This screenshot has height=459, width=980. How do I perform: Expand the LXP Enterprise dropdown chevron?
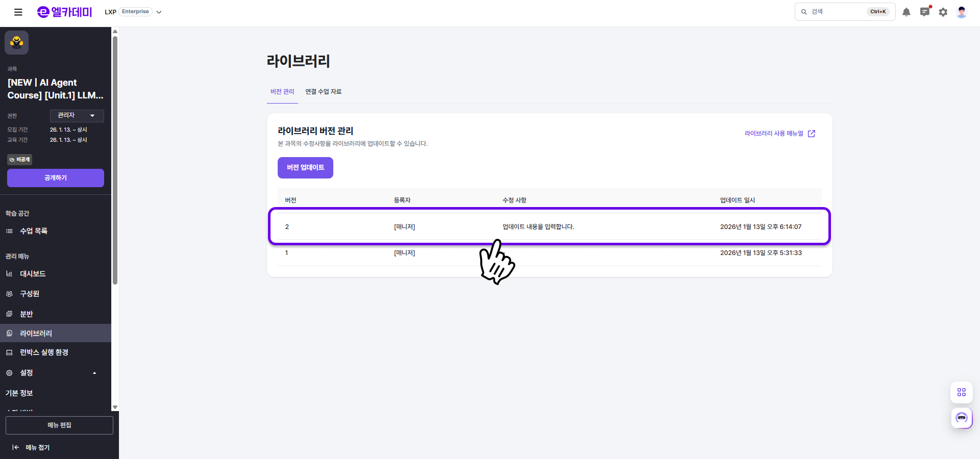(x=159, y=12)
